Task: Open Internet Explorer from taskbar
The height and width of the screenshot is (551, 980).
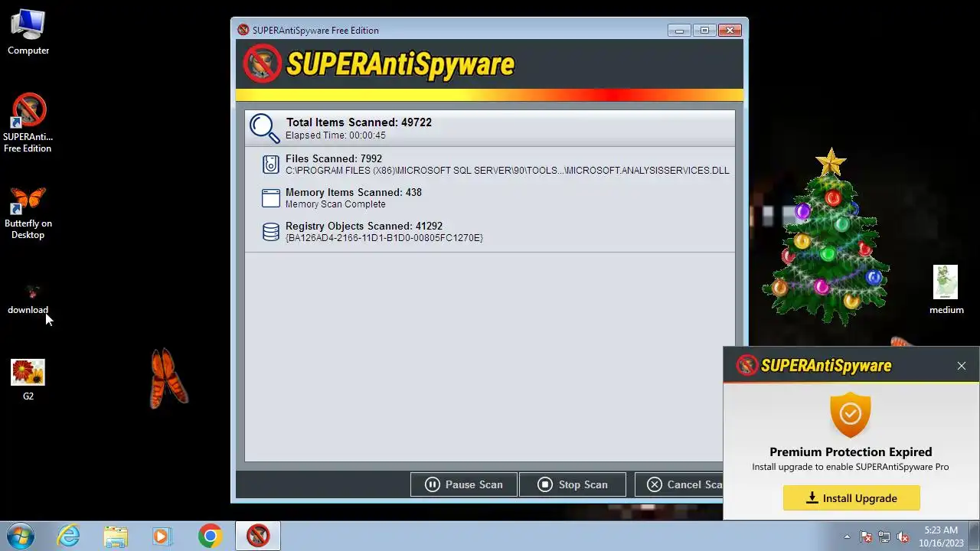Action: click(69, 536)
